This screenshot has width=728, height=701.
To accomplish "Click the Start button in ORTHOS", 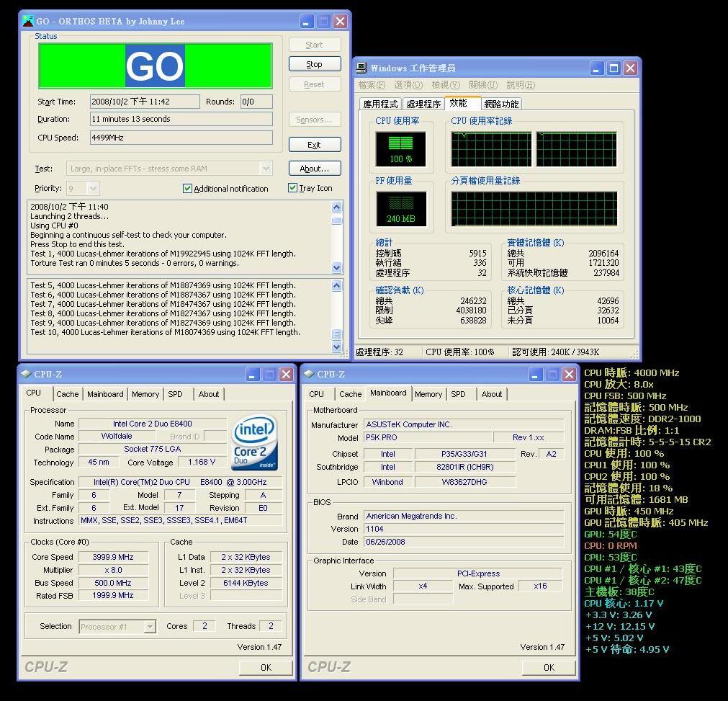I will [x=315, y=45].
